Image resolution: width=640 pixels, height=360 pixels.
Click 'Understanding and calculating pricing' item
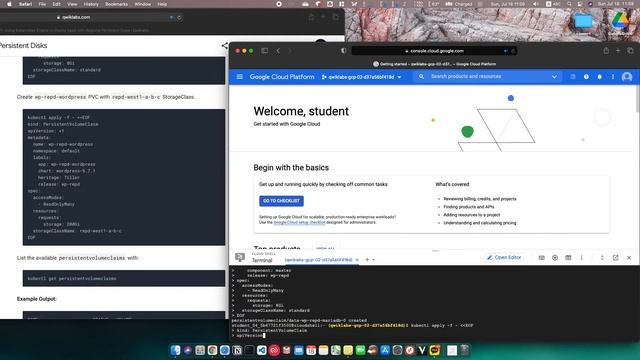pyautogui.click(x=480, y=223)
